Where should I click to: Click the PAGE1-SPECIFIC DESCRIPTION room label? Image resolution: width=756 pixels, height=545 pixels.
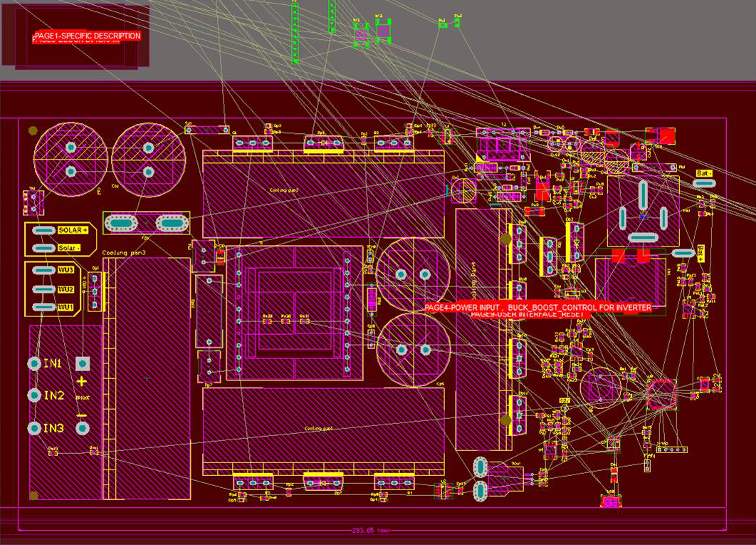87,36
